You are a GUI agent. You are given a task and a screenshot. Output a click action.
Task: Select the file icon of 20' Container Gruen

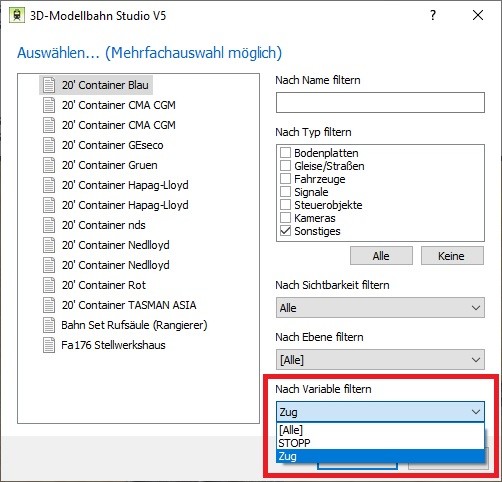point(49,165)
